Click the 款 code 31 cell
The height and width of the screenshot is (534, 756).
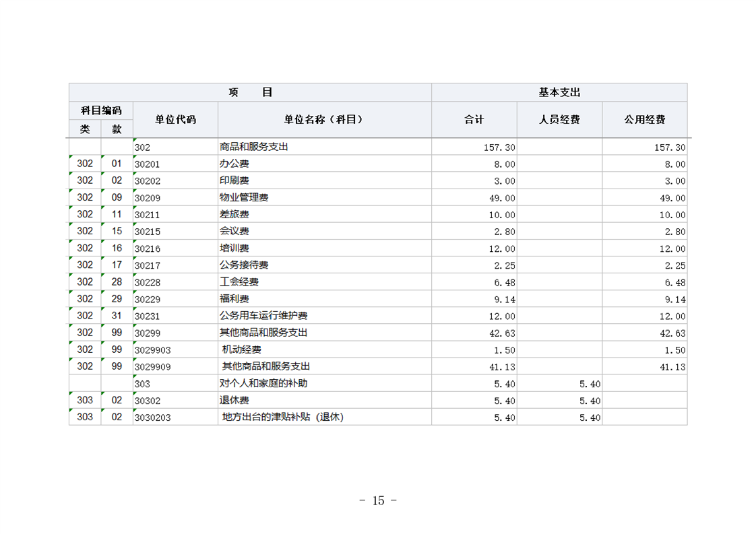[117, 316]
